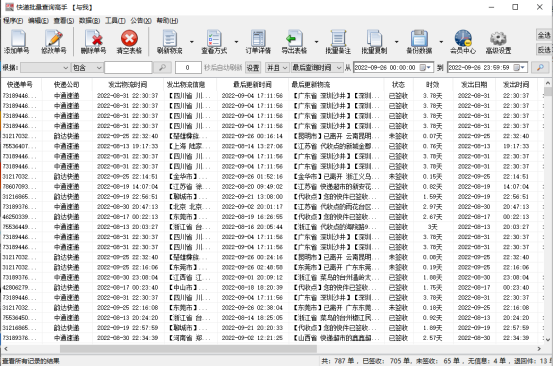The image size is (554, 366).
Task: Expand the arrow next to 查看方式
Action: [x=236, y=42]
